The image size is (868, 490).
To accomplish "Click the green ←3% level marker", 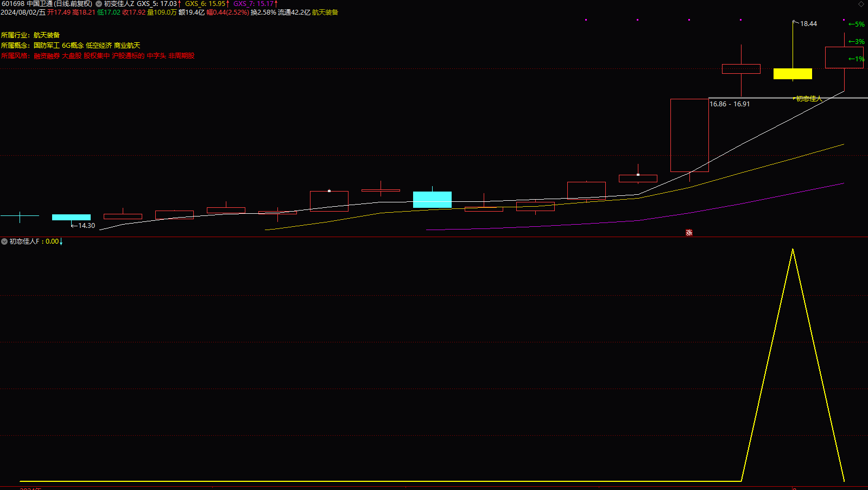I will click(x=857, y=42).
